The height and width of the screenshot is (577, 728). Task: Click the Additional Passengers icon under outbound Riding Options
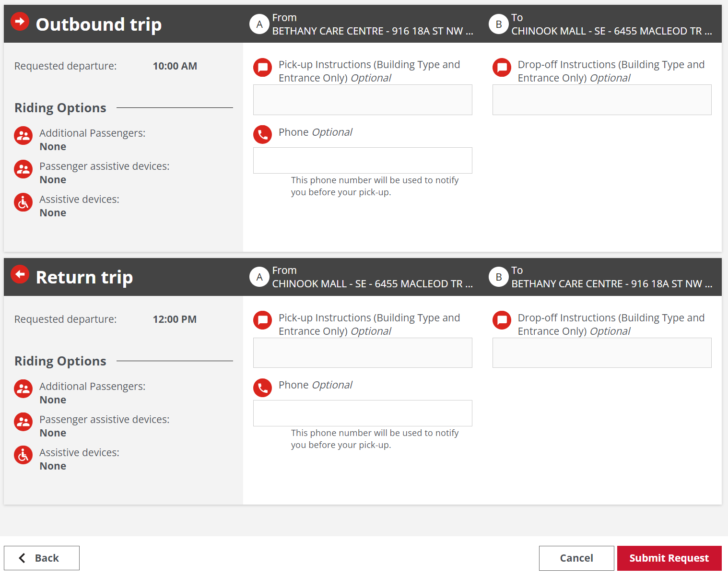click(x=23, y=136)
